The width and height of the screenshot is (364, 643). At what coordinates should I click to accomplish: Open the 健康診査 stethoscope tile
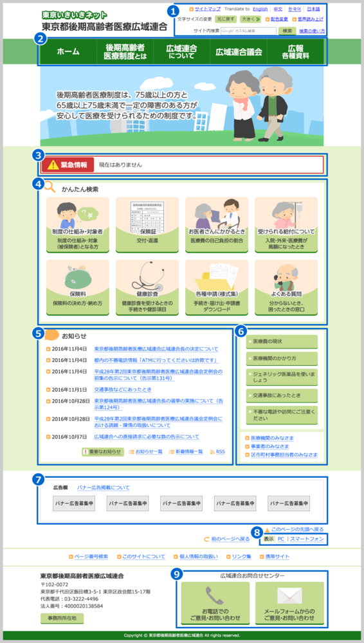147,287
